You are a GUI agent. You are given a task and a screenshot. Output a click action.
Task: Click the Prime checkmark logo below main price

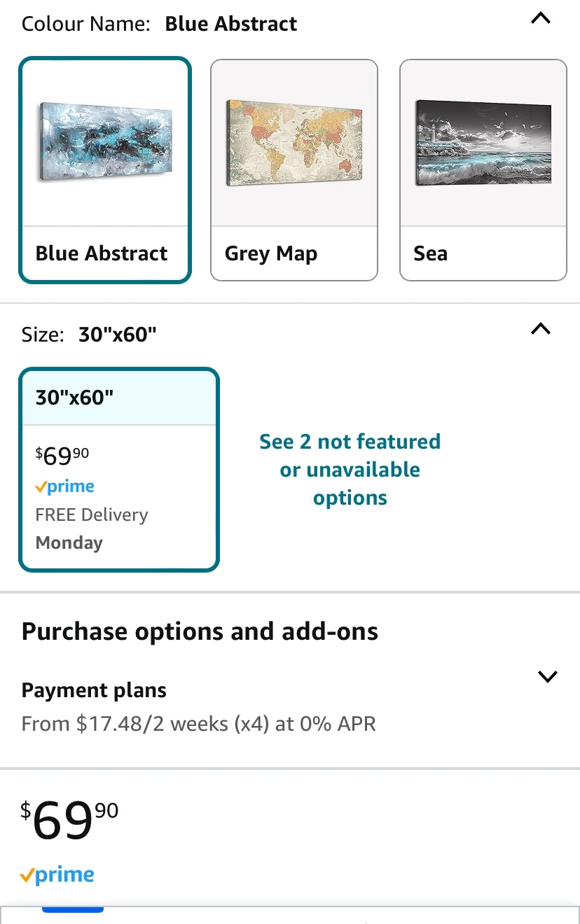pyautogui.click(x=57, y=875)
